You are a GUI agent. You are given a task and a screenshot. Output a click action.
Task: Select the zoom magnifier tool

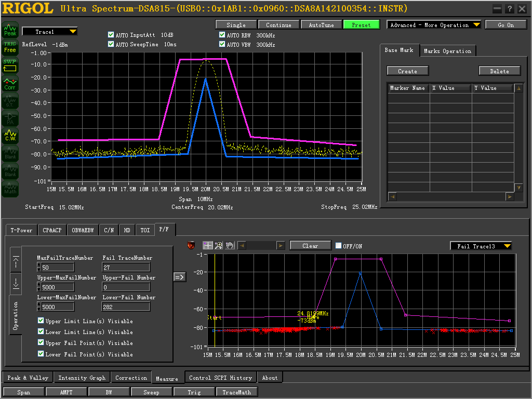click(x=219, y=245)
